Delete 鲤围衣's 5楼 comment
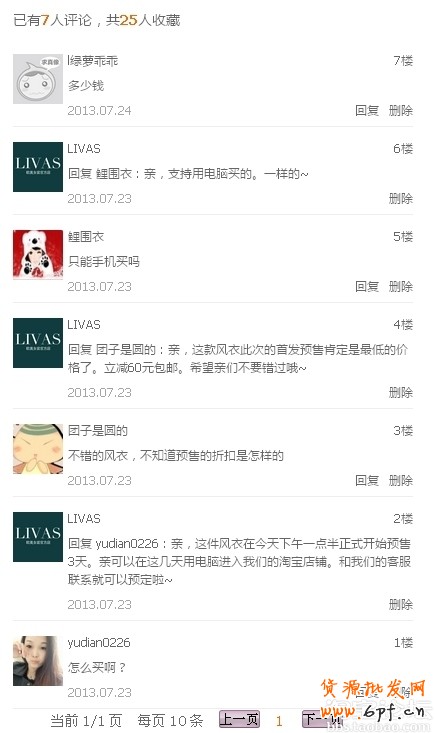The image size is (435, 733). 401,287
